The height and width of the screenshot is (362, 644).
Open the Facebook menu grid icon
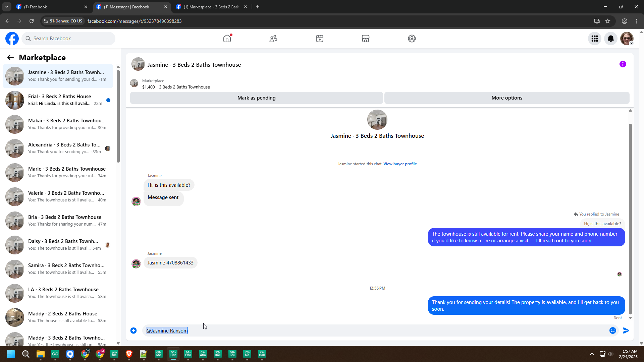pos(595,39)
